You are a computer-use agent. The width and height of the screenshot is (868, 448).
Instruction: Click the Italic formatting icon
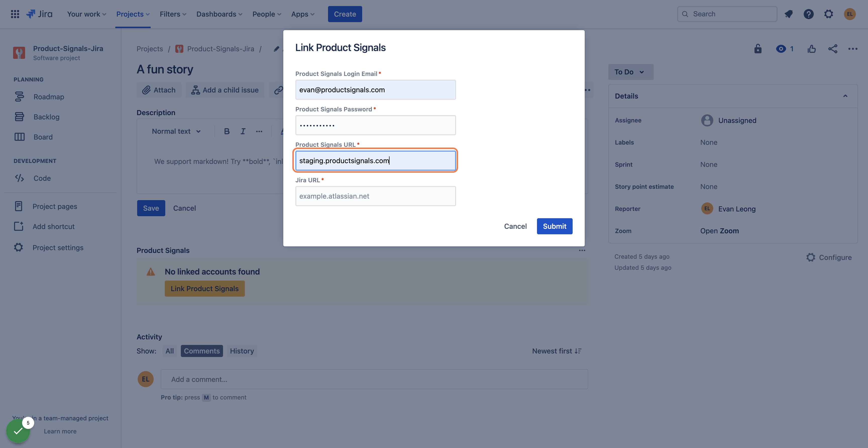(x=243, y=131)
